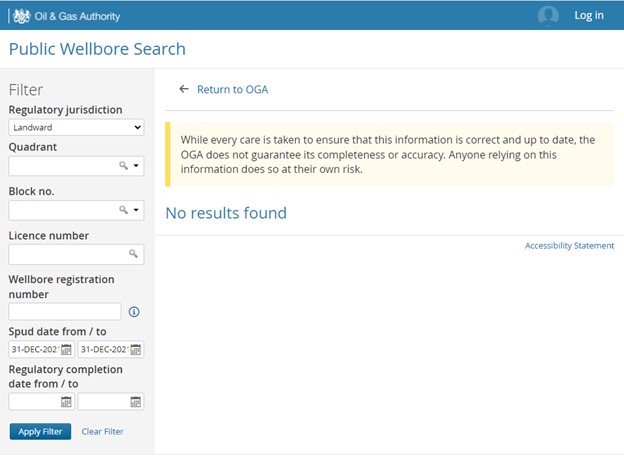Click the Clear Filter link
Screen dimensions: 624x456
pyautogui.click(x=102, y=432)
